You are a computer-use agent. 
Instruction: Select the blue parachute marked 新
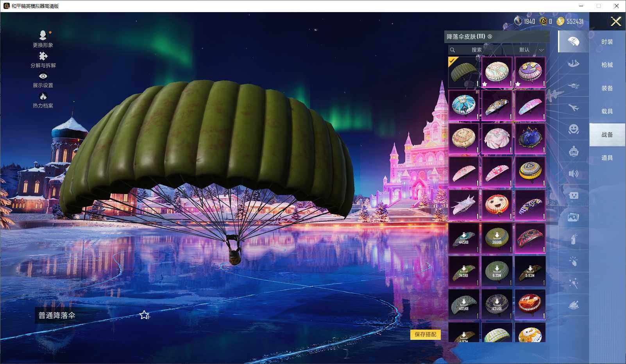[x=464, y=105]
